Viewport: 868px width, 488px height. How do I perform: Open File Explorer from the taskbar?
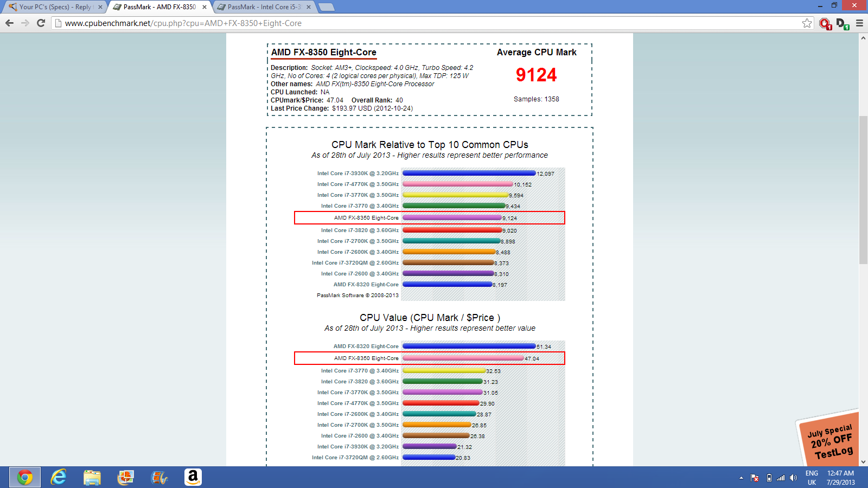[x=92, y=477]
